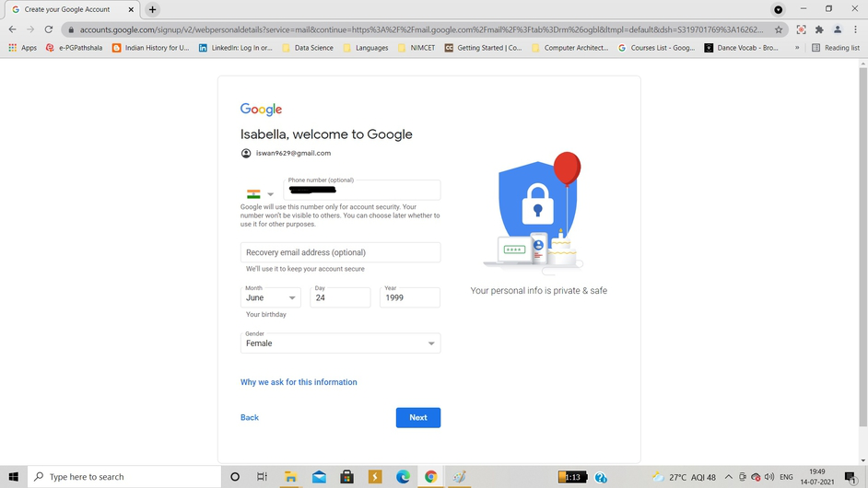Screen dimensions: 868x488
Task: Show more bookmarks with chevron
Action: tap(797, 48)
